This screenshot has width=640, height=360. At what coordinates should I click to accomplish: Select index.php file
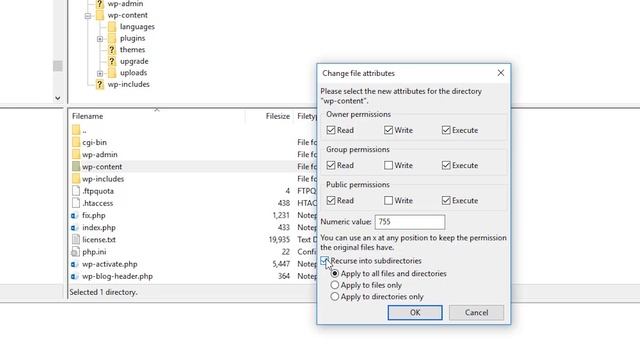193,227
